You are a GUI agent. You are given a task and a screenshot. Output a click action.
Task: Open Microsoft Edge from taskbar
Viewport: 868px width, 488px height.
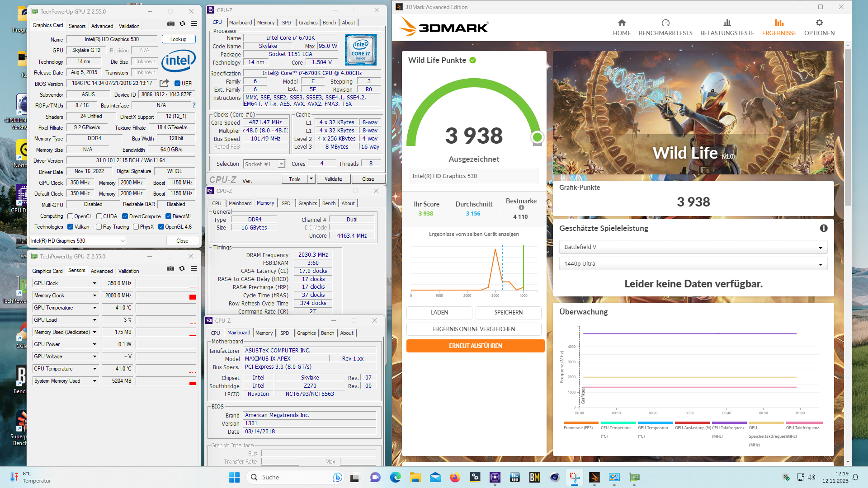click(x=395, y=477)
